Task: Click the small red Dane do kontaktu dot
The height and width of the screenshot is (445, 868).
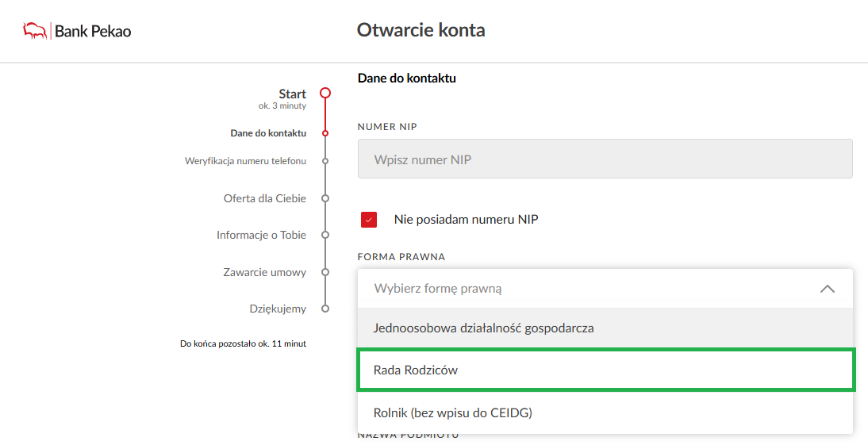Action: (x=325, y=133)
